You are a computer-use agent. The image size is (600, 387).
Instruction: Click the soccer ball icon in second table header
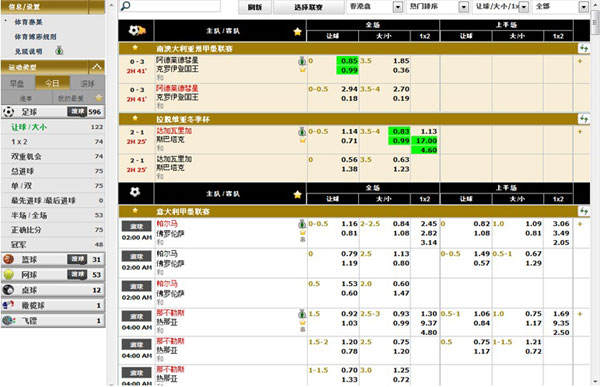tap(135, 192)
